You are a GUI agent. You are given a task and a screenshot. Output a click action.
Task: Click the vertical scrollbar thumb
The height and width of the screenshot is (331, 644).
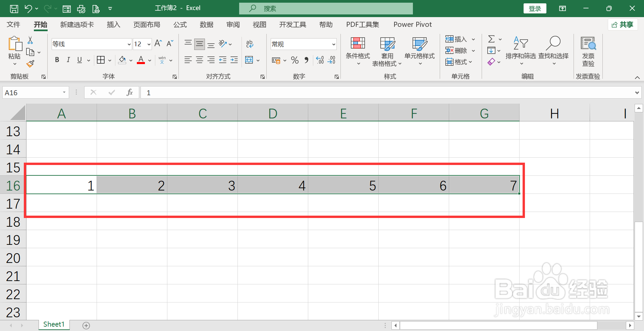point(639,267)
